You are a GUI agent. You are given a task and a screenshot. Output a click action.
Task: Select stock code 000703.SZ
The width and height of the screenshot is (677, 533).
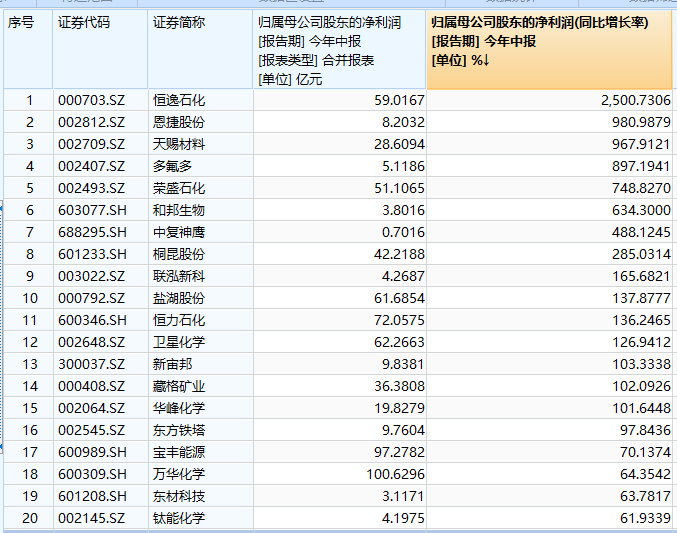click(100, 100)
